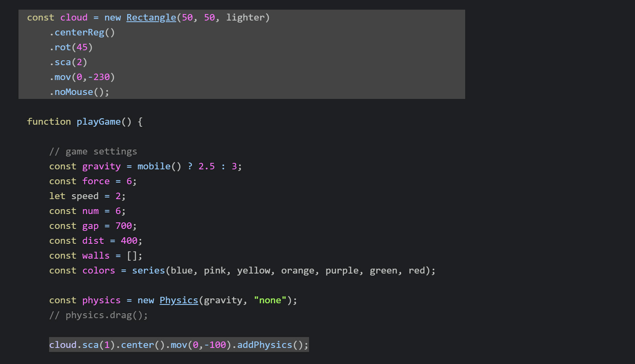635x364 pixels.
Task: Click the "// game settings" comment
Action: click(x=93, y=152)
